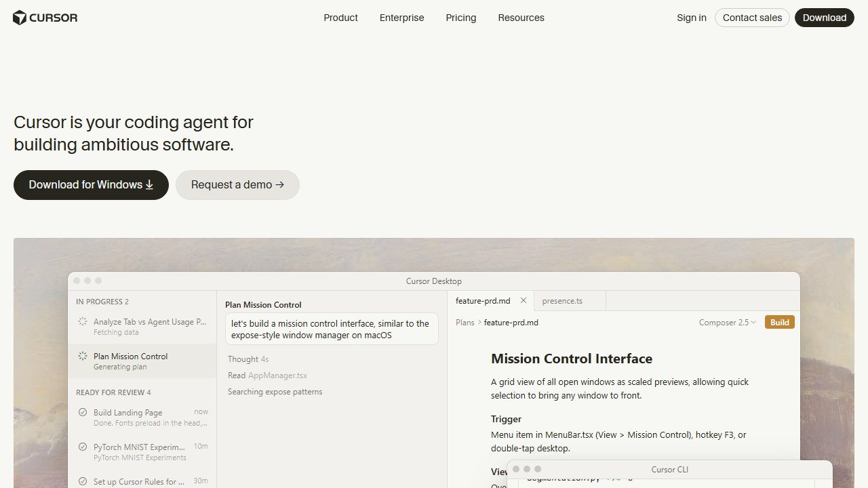The image size is (868, 488).
Task: Click the Mission Control Interface heading
Action: point(572,359)
